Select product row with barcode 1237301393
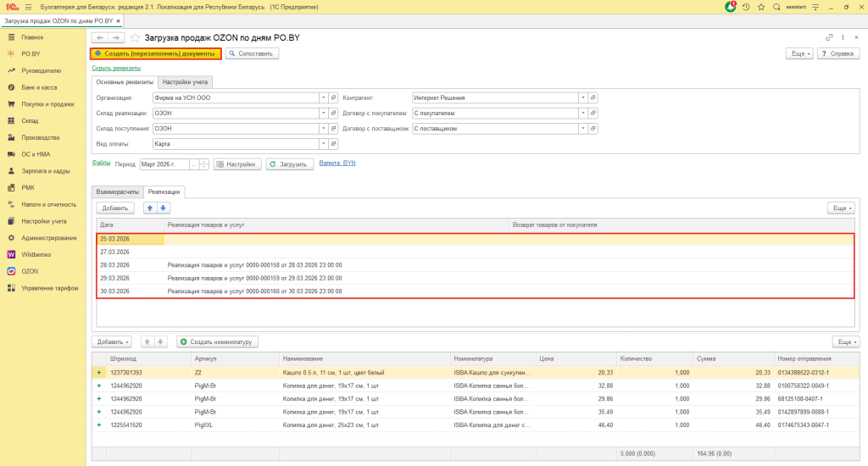This screenshot has width=868, height=466. [x=476, y=373]
